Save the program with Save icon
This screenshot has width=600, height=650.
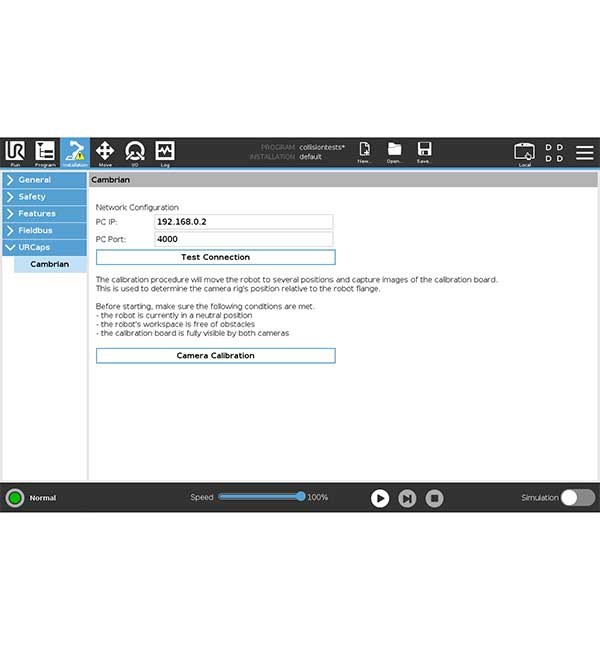pos(424,152)
